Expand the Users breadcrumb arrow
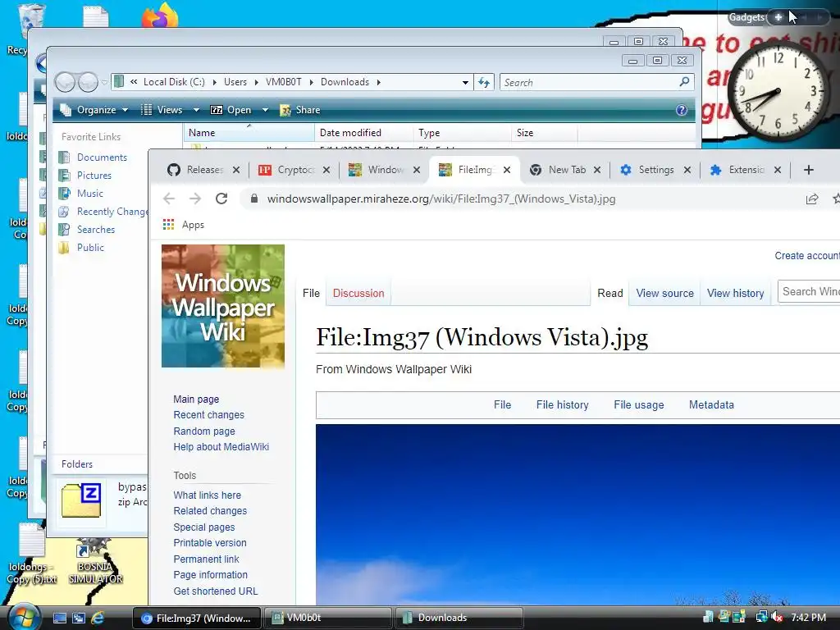 (x=256, y=82)
